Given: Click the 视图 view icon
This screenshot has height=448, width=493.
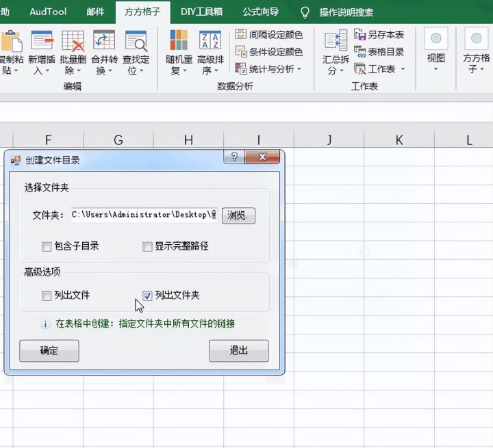Looking at the screenshot, I should [435, 38].
